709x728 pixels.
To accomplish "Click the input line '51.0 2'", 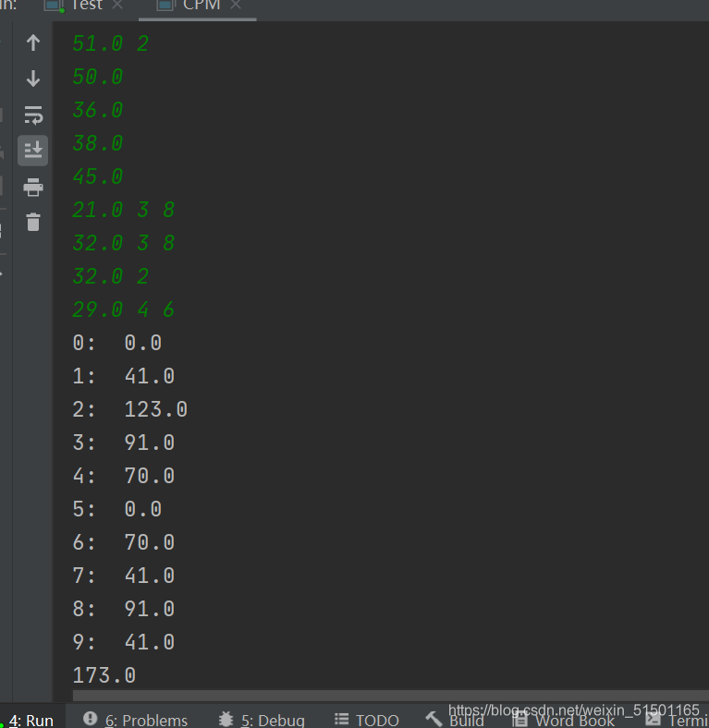I will [x=111, y=43].
